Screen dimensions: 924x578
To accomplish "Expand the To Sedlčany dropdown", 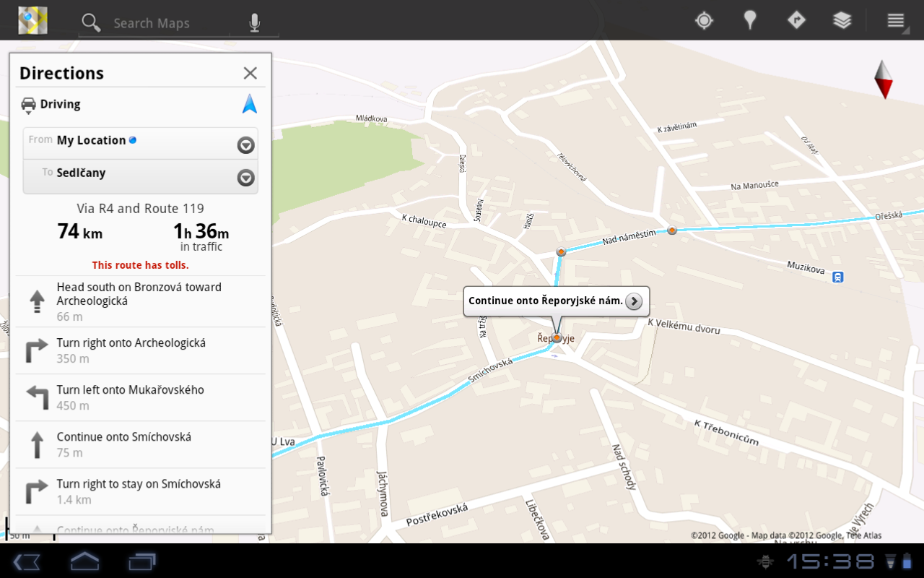I will point(245,178).
